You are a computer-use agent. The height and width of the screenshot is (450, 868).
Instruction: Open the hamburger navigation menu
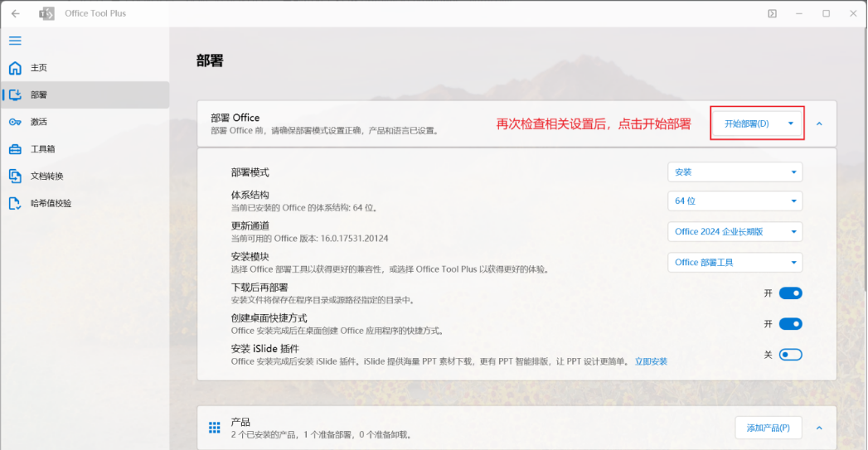click(x=15, y=41)
